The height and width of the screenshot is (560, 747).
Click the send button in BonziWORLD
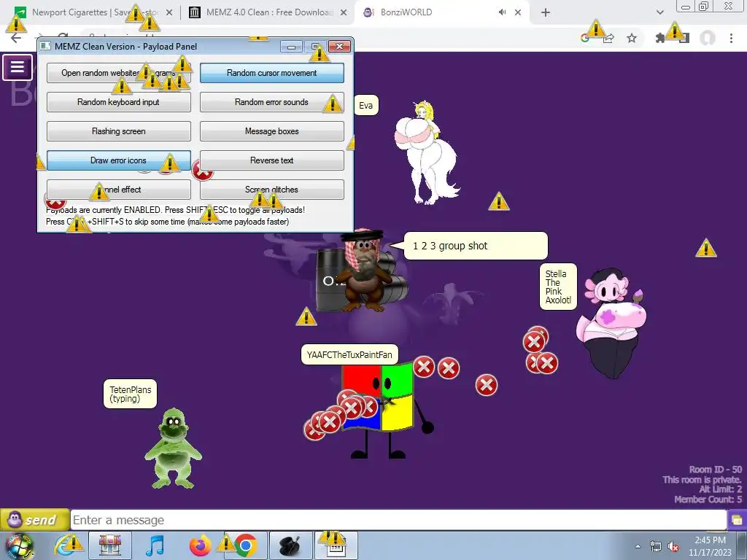pyautogui.click(x=34, y=519)
